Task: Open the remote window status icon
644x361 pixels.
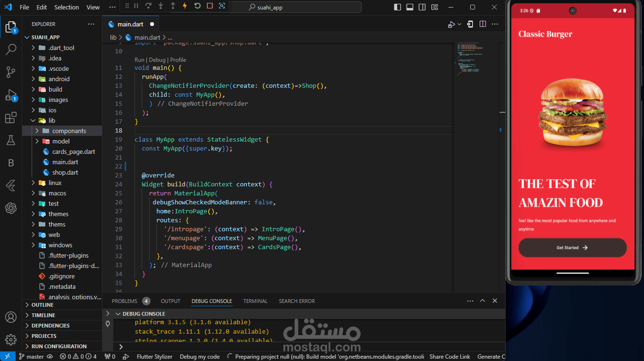Action: pyautogui.click(x=8, y=357)
